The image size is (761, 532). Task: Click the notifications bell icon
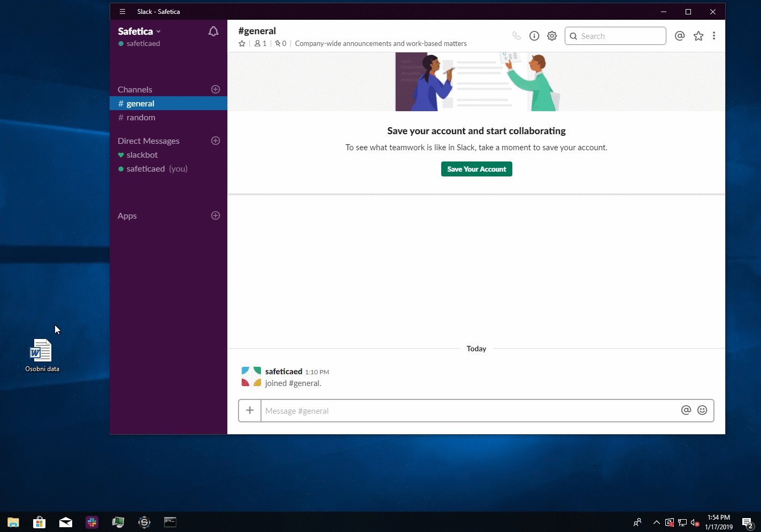[x=213, y=32]
